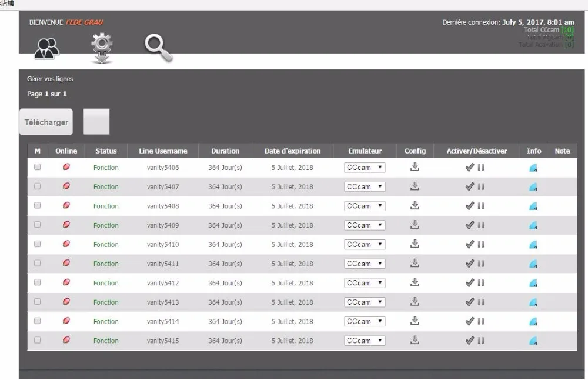Select the vanity5411 row checkbox
Screen dimensions: 588x380
(37, 264)
